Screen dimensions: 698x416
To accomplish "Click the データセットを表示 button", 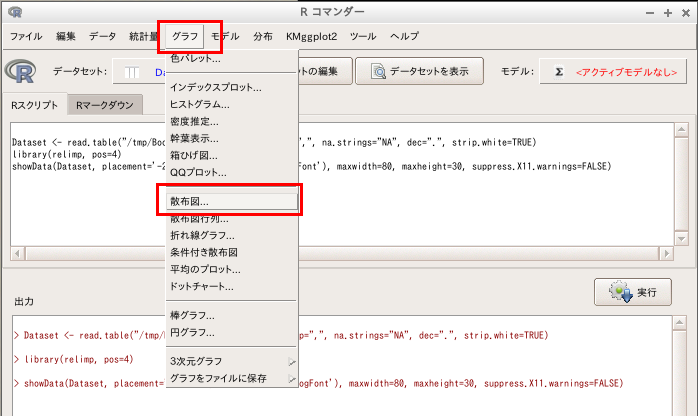I will click(x=419, y=71).
